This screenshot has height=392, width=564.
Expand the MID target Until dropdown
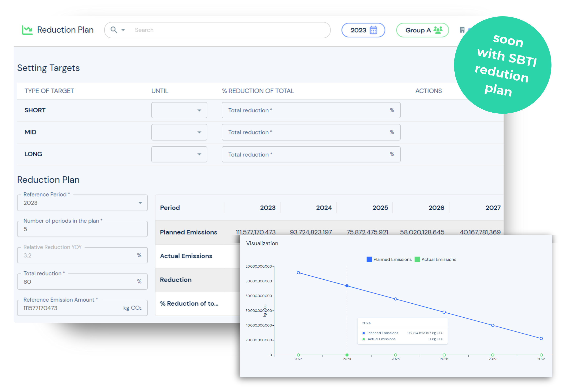(x=179, y=132)
